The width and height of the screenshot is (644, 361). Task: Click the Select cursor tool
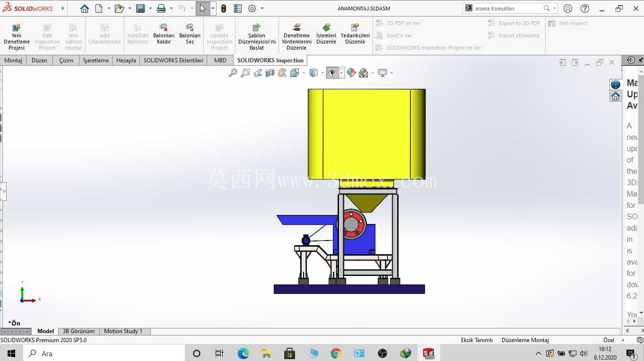pyautogui.click(x=203, y=9)
